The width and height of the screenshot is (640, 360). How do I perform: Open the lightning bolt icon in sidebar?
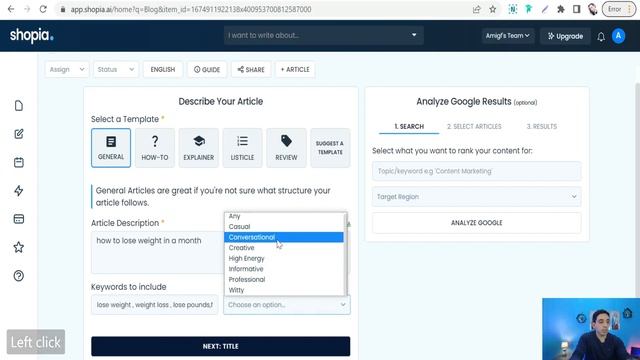pos(19,191)
